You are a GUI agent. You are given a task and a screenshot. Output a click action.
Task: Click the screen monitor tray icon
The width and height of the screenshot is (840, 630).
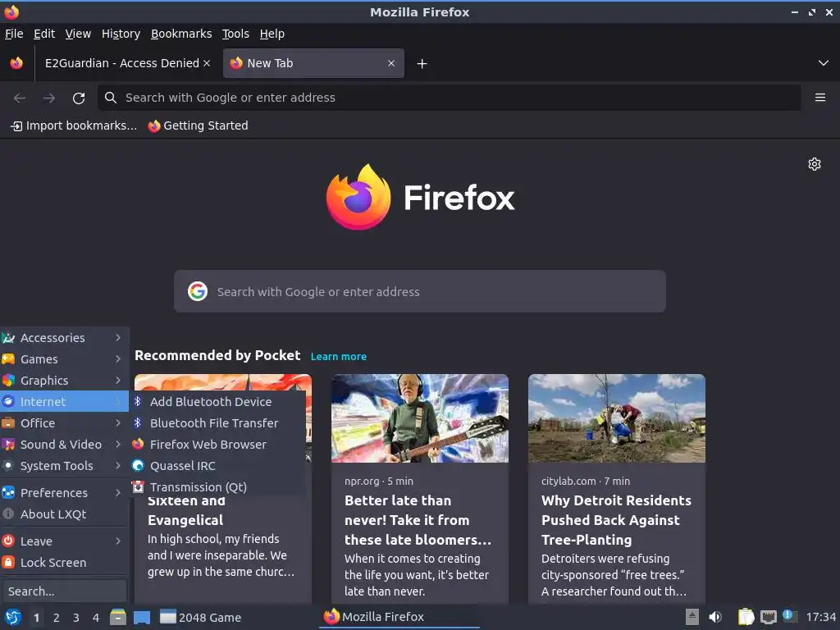click(x=768, y=617)
